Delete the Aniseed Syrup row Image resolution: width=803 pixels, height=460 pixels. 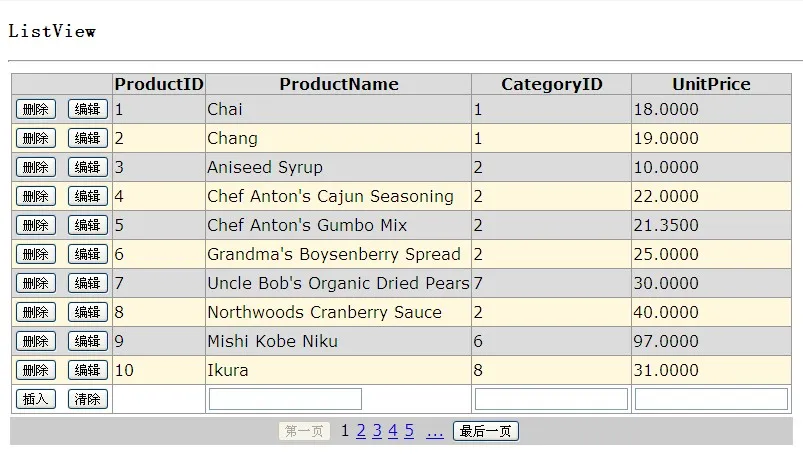click(35, 167)
